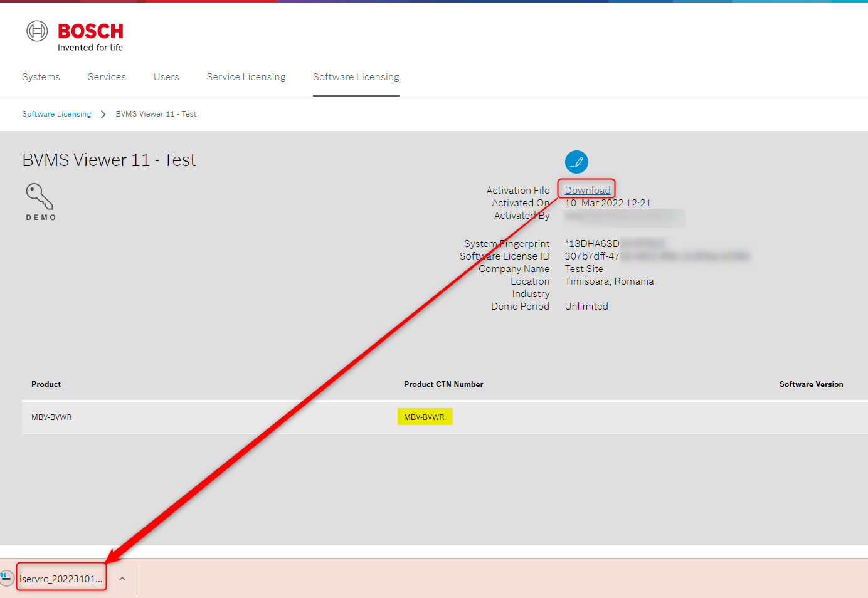868x598 pixels.
Task: Expand the downloaded file options chevron
Action: click(x=122, y=579)
